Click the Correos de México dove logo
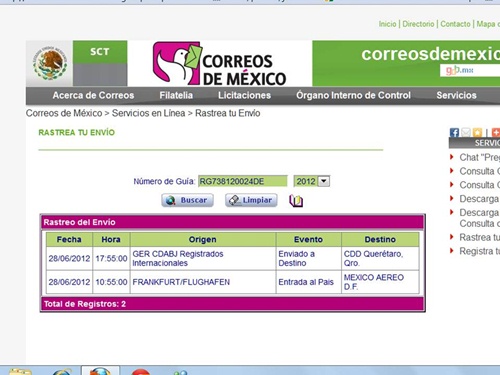Screen dimensions: 500x375 pos(219,63)
